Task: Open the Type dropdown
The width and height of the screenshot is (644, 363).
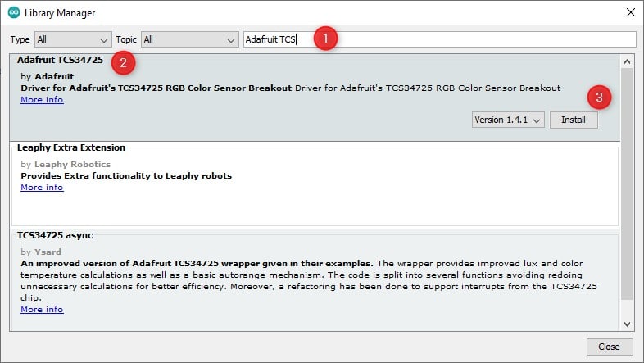Action: (73, 39)
